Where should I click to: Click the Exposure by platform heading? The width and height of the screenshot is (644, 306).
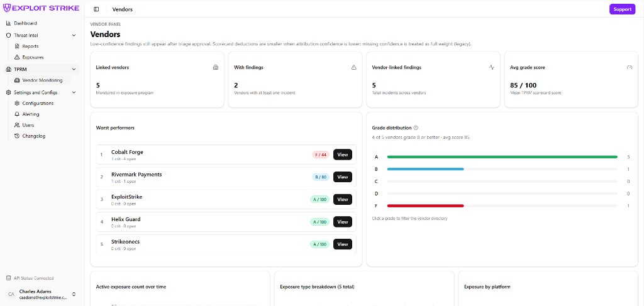pyautogui.click(x=487, y=287)
